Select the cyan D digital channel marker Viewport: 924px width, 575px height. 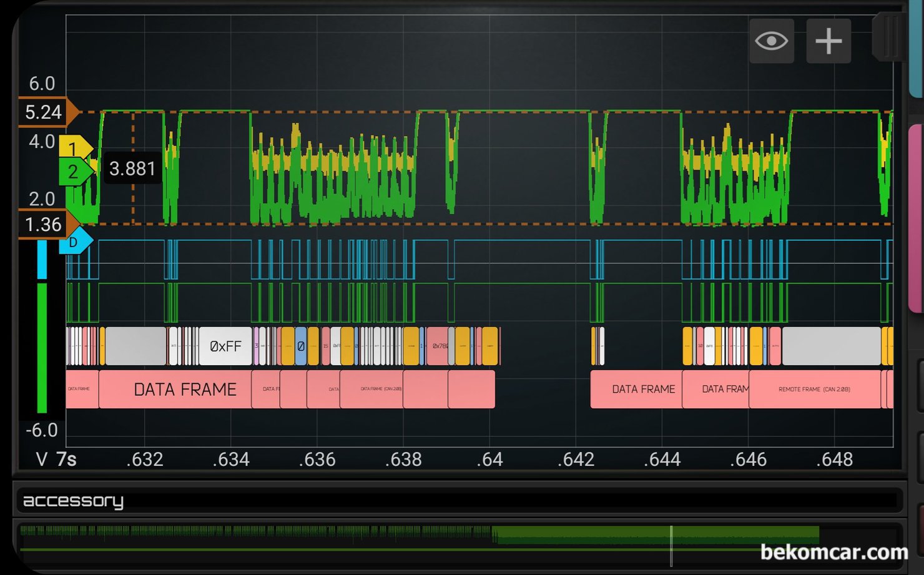(74, 242)
